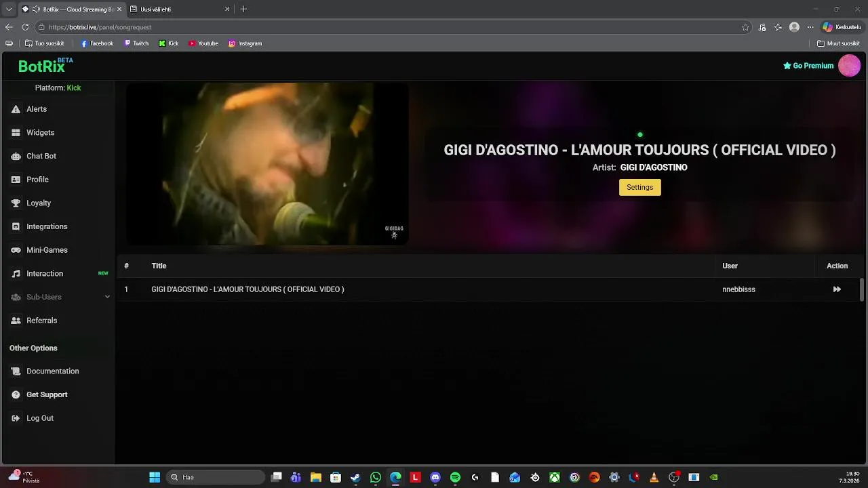Open the Xbox app from taskbar

coord(555,477)
